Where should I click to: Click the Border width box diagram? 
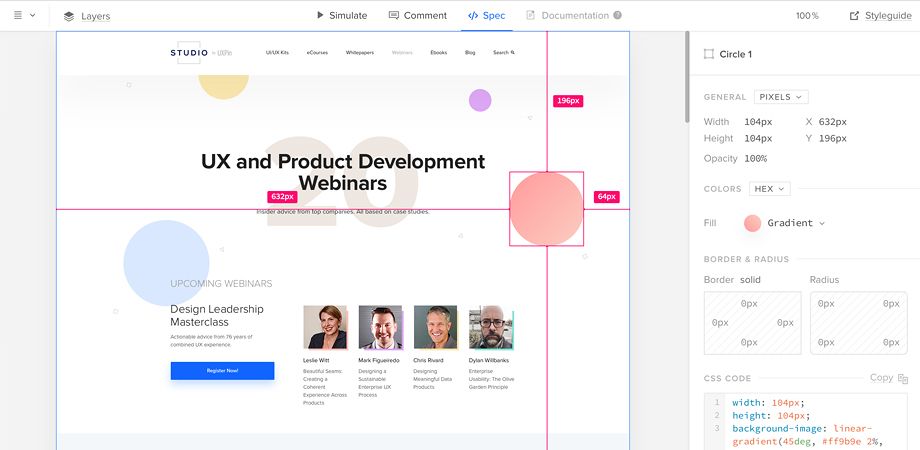tap(752, 323)
